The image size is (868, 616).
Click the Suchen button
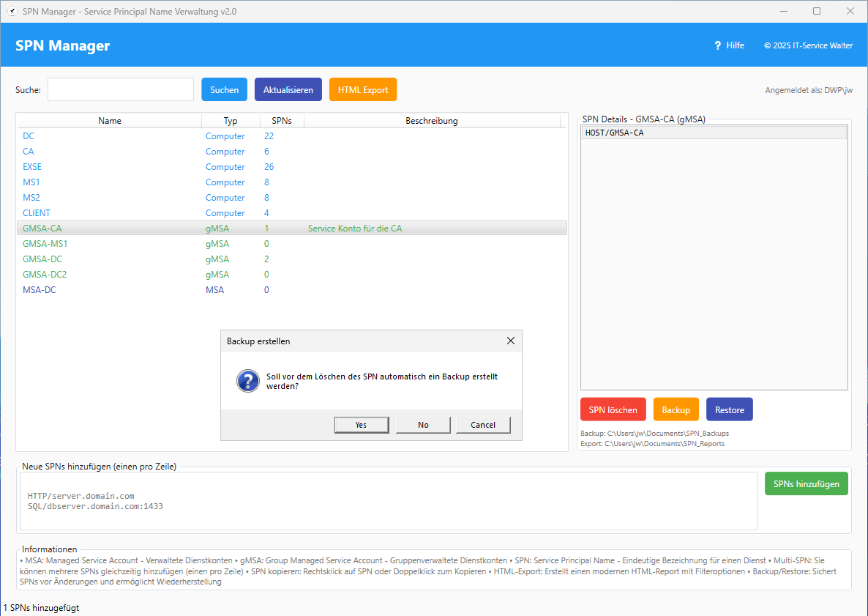pyautogui.click(x=224, y=89)
